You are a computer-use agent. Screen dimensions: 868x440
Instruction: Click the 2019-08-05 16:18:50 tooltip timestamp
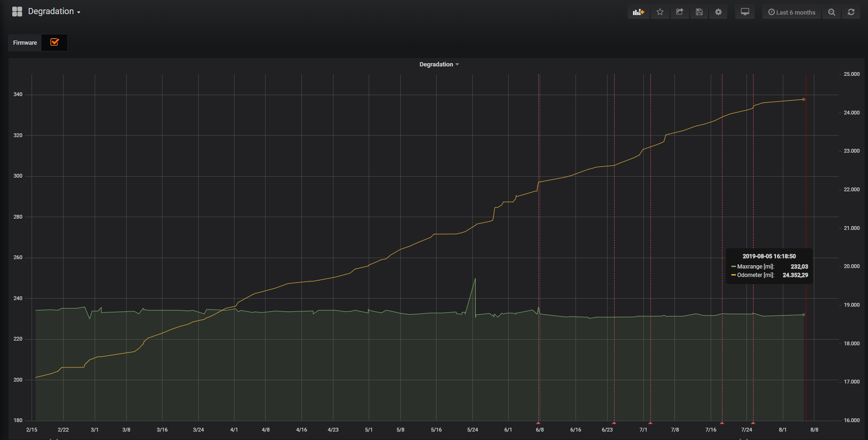(x=769, y=256)
